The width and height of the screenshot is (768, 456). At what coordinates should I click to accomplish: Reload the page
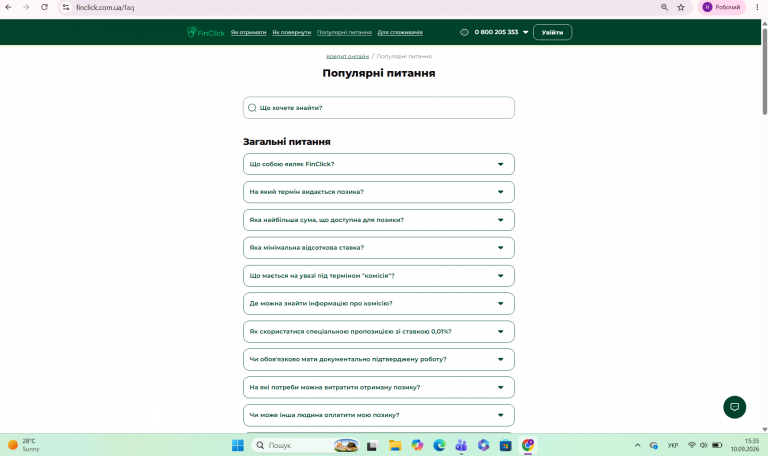[x=44, y=7]
